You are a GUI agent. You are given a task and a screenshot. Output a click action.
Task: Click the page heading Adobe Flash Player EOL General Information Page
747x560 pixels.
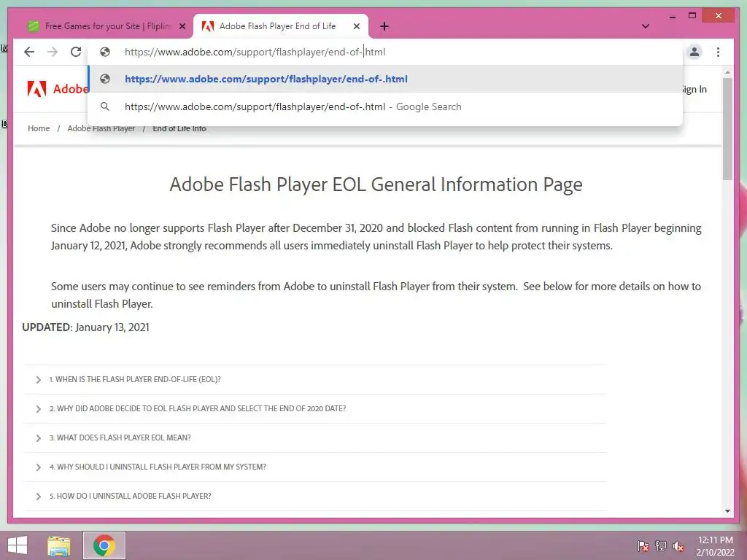point(376,184)
